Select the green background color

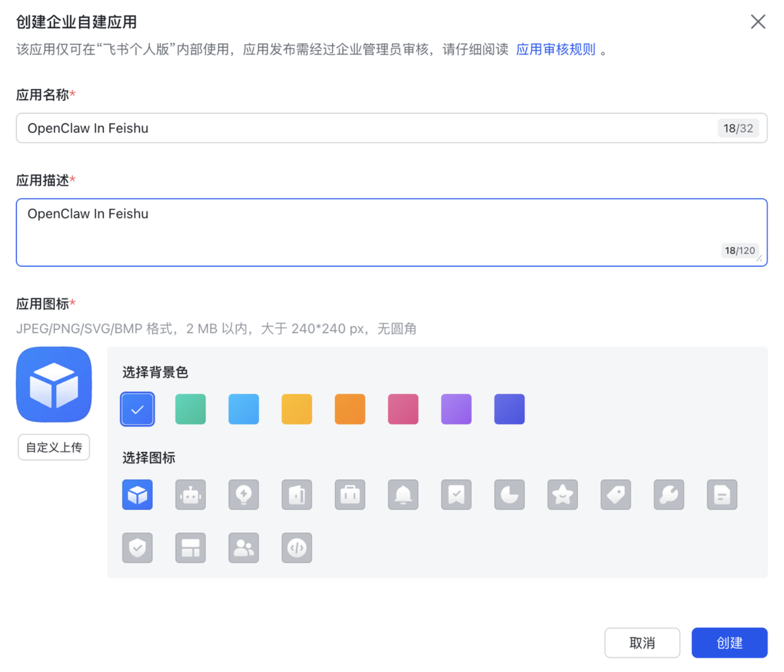(x=190, y=409)
